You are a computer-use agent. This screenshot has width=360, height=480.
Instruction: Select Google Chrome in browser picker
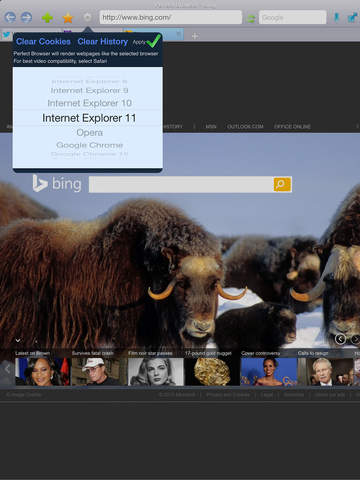pos(89,145)
